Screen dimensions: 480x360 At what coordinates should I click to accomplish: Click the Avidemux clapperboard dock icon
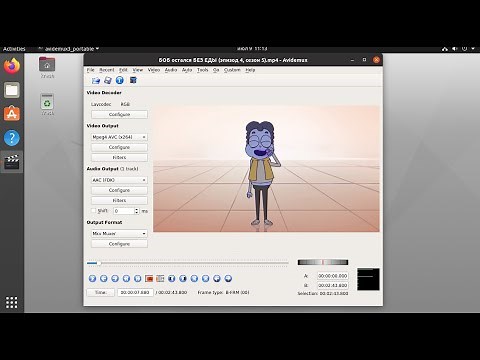coord(12,162)
